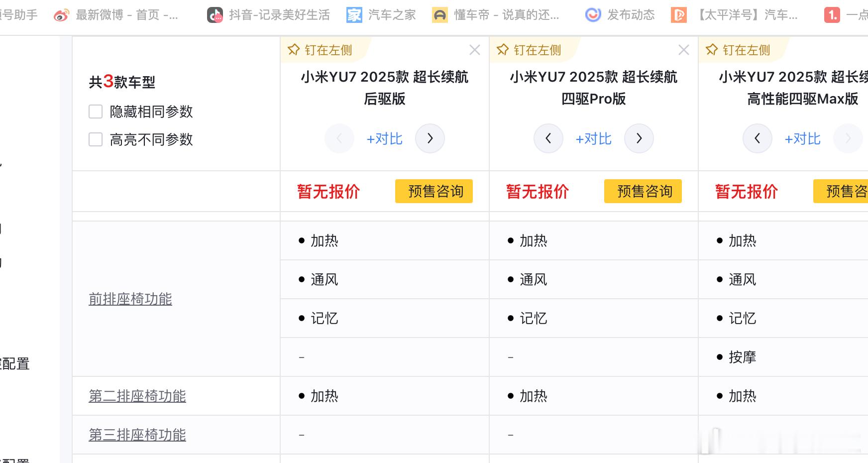
Task: Add 高性能四驱Max版 to comparison via +对比
Action: pyautogui.click(x=803, y=139)
